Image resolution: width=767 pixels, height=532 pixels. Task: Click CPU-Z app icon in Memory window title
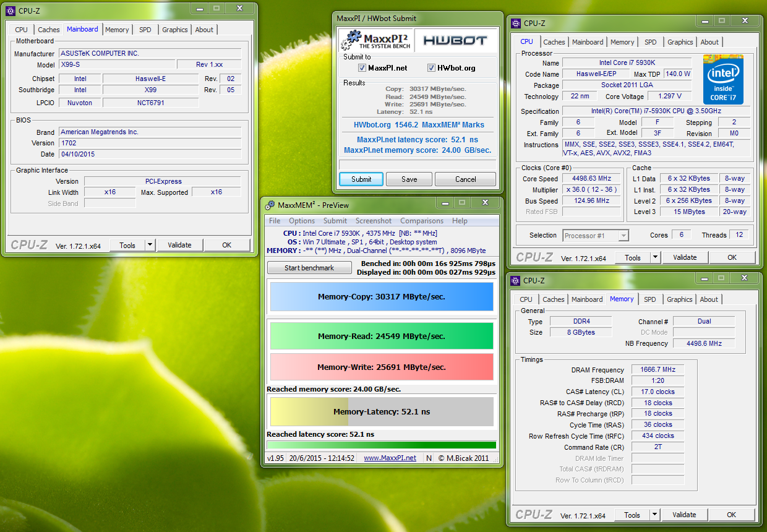[x=515, y=281]
